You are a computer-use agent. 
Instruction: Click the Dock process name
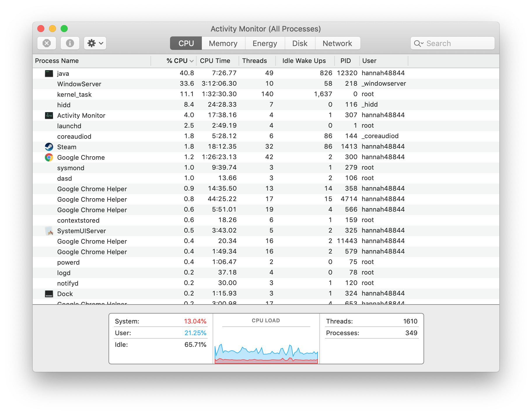coord(65,294)
